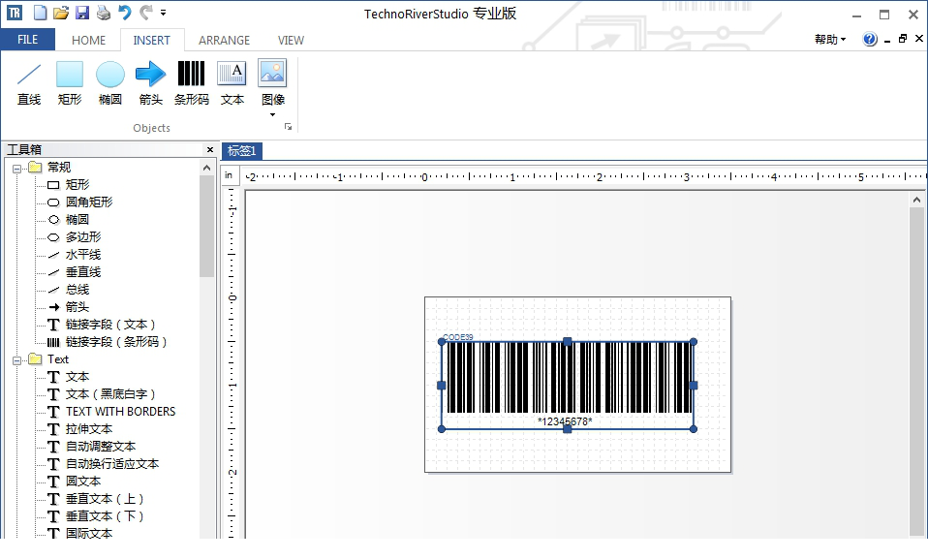Close the 工具箱 toolbox panel
The height and width of the screenshot is (560, 928).
coord(209,150)
